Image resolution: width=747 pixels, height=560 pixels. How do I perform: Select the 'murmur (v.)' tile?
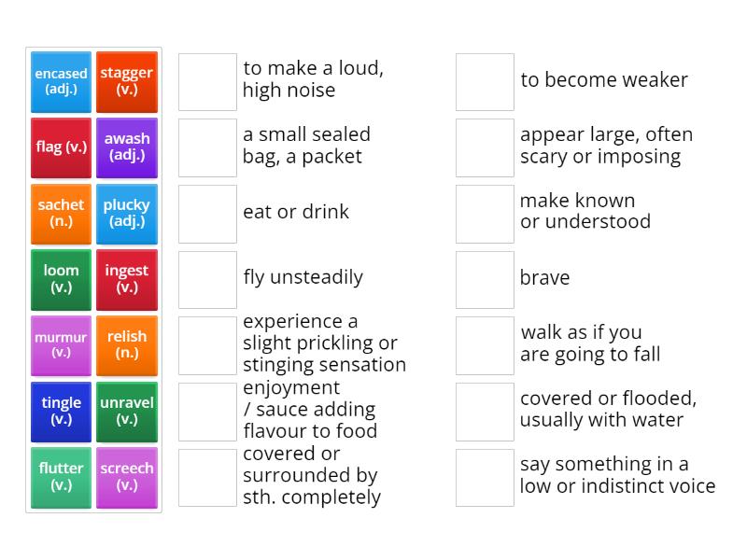click(x=61, y=345)
